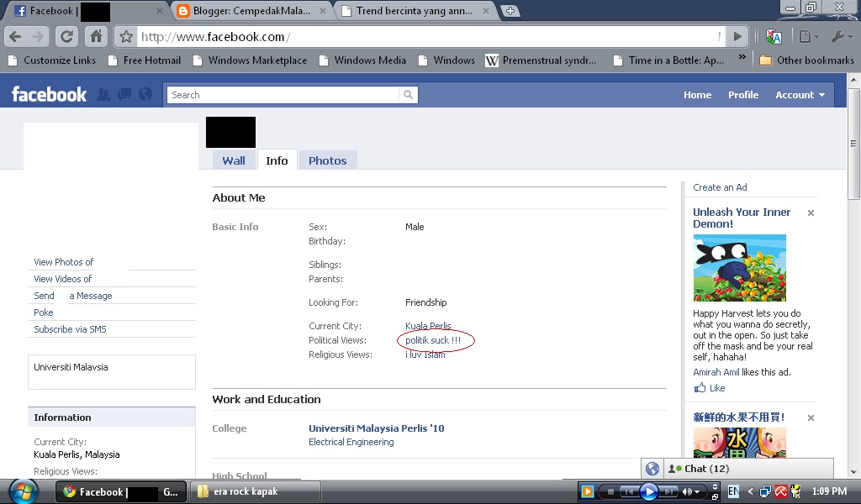
Task: Go to Facebook Home
Action: click(697, 95)
